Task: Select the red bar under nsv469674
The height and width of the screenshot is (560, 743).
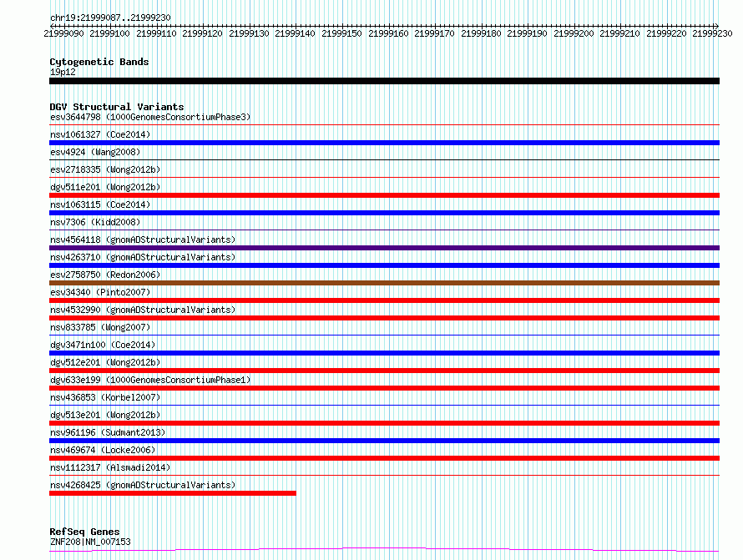Action: (x=384, y=458)
